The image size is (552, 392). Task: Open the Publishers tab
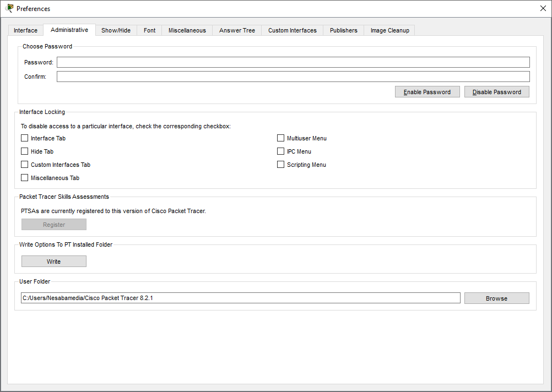coord(344,30)
